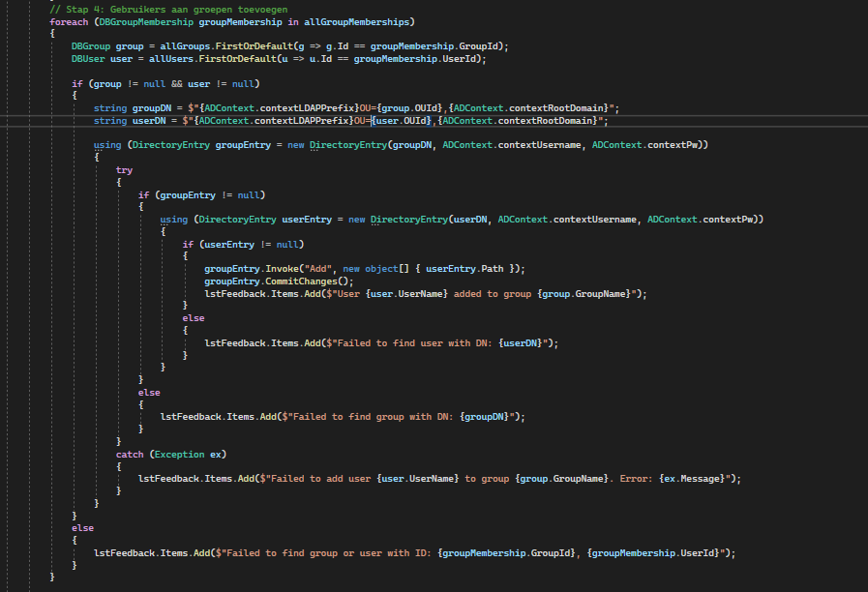
Task: Click the "Add" string literal in Invoke
Action: coord(317,269)
